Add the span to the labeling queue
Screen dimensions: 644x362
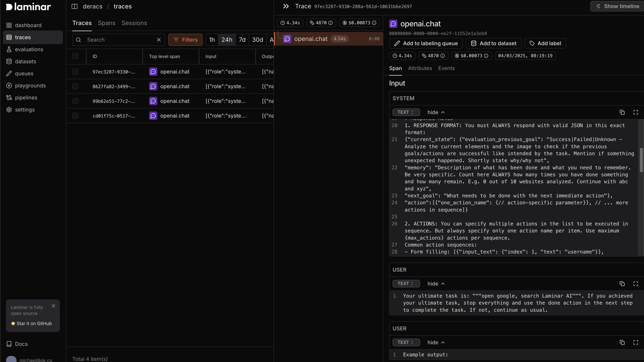426,43
